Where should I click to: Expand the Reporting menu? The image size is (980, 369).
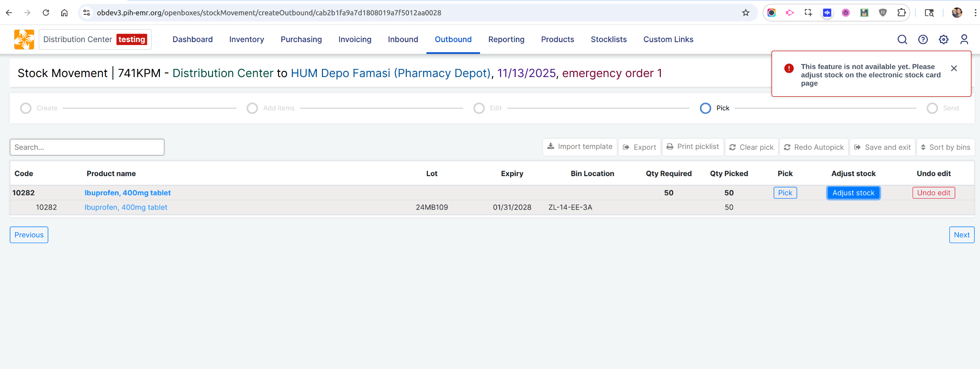(506, 40)
